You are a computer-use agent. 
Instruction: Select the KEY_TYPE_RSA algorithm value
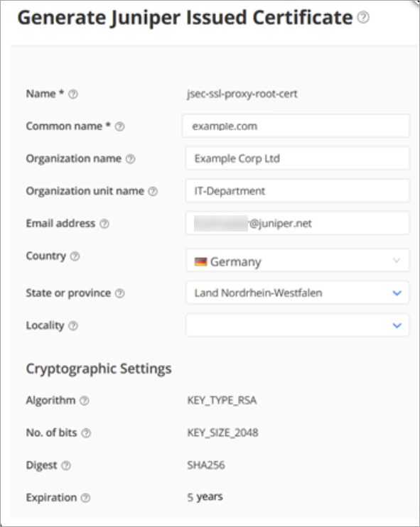[222, 401]
